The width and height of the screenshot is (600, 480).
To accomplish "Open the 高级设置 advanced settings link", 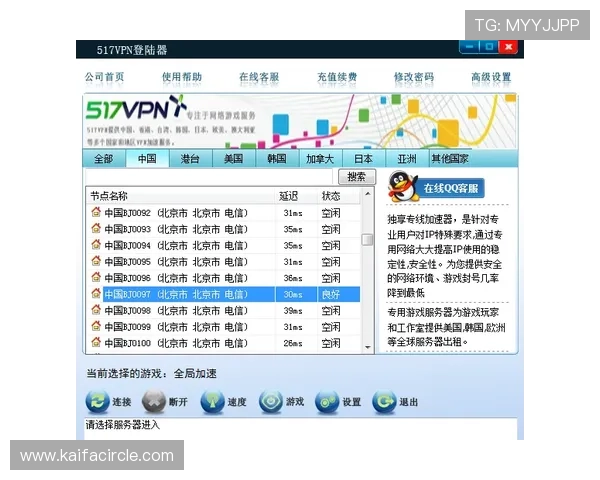I will click(491, 77).
